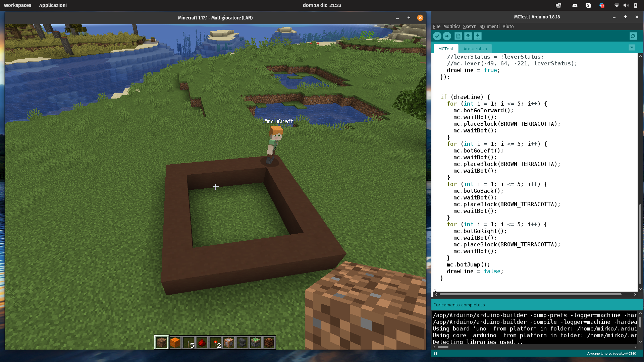
Task: Click the Discord tray icon
Action: point(575,5)
